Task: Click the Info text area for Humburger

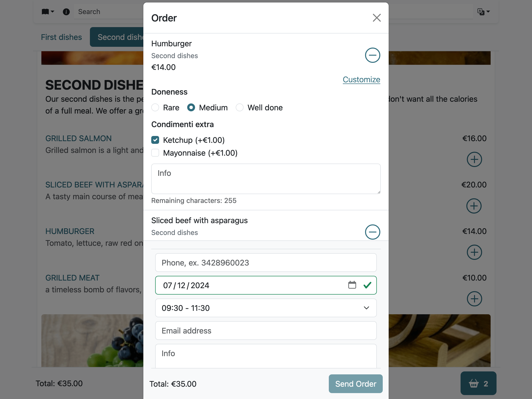Action: pyautogui.click(x=266, y=179)
